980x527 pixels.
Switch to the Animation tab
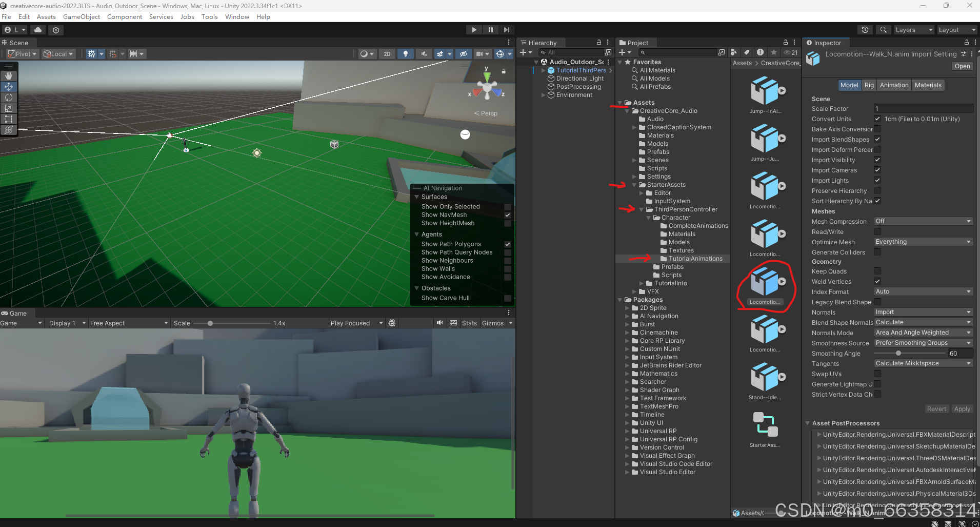tap(894, 85)
